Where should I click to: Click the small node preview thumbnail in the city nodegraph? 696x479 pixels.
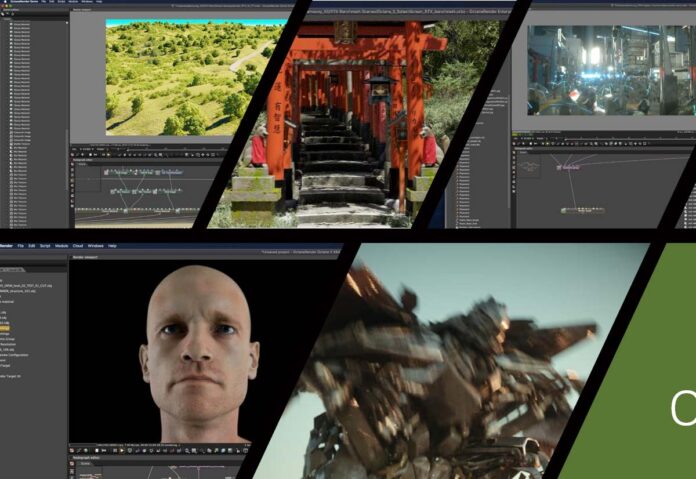(x=529, y=166)
